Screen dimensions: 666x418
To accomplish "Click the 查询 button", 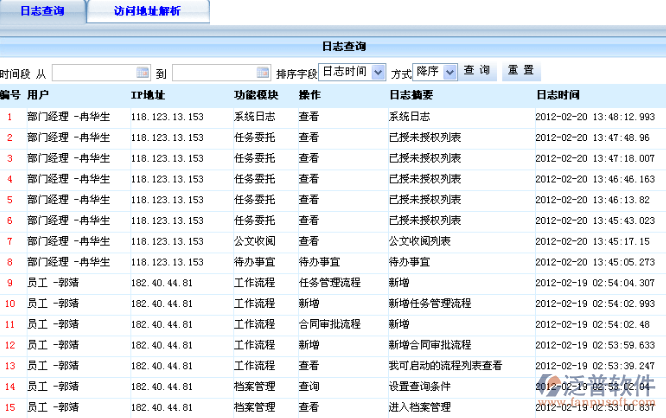I will 476,71.
